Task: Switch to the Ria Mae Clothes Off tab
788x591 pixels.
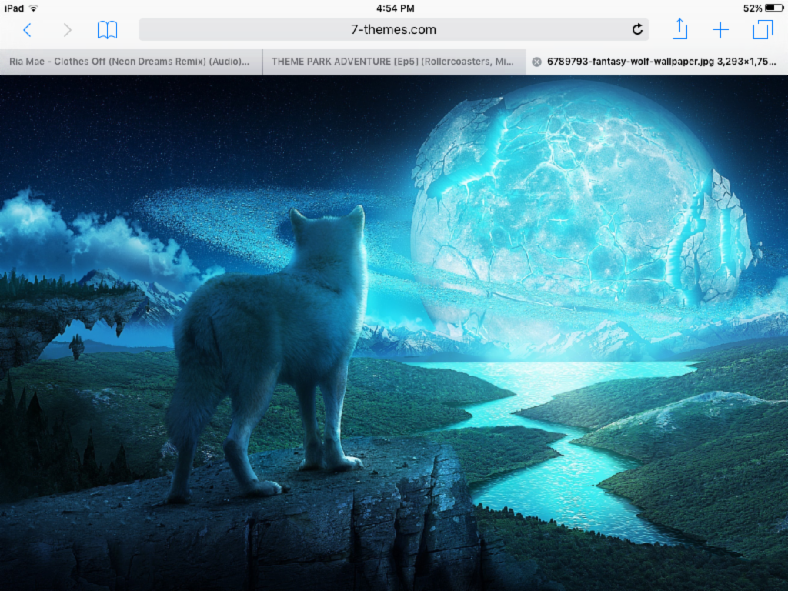Action: pos(131,62)
